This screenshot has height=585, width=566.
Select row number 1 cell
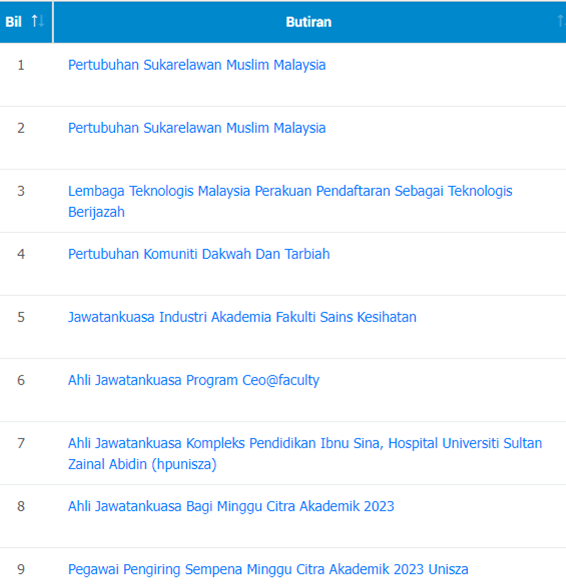pos(21,65)
